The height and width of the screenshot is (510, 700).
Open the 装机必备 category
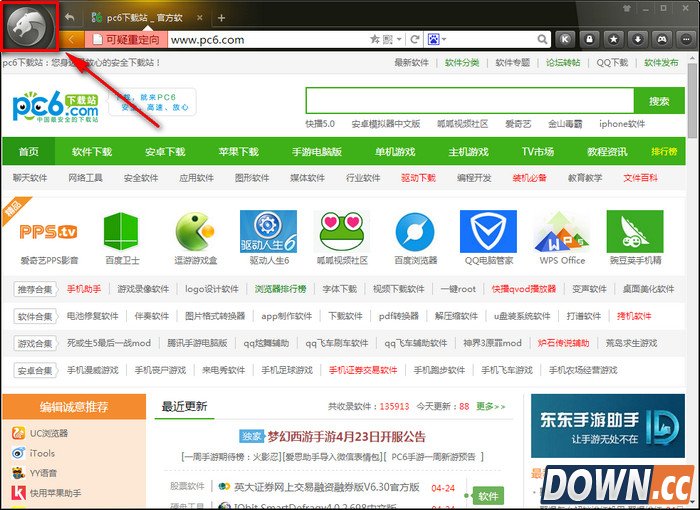pyautogui.click(x=529, y=178)
